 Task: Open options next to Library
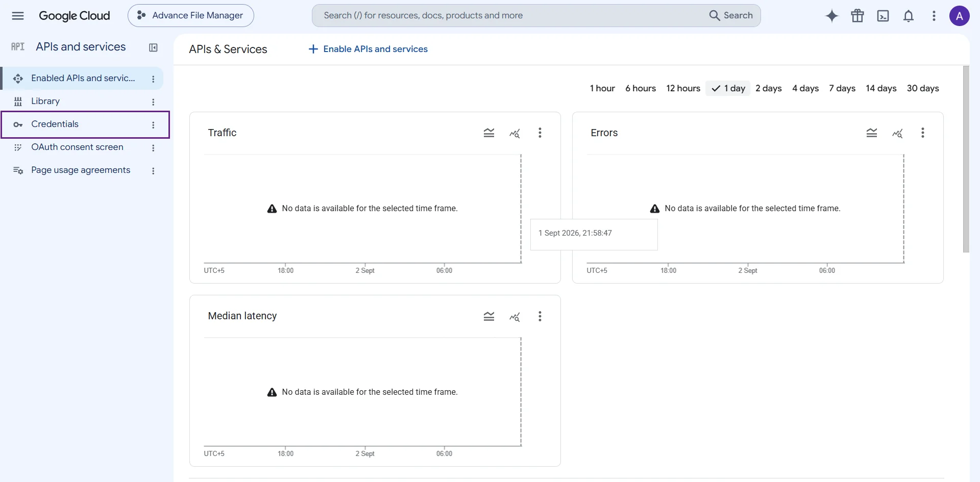point(153,102)
